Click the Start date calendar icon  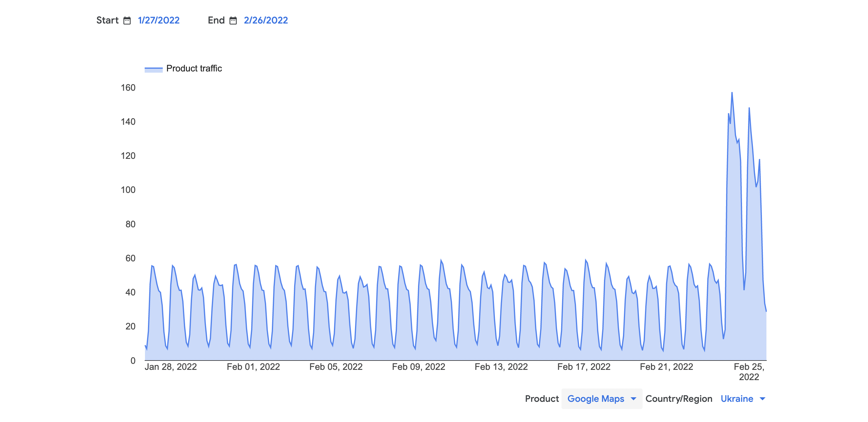coord(127,20)
